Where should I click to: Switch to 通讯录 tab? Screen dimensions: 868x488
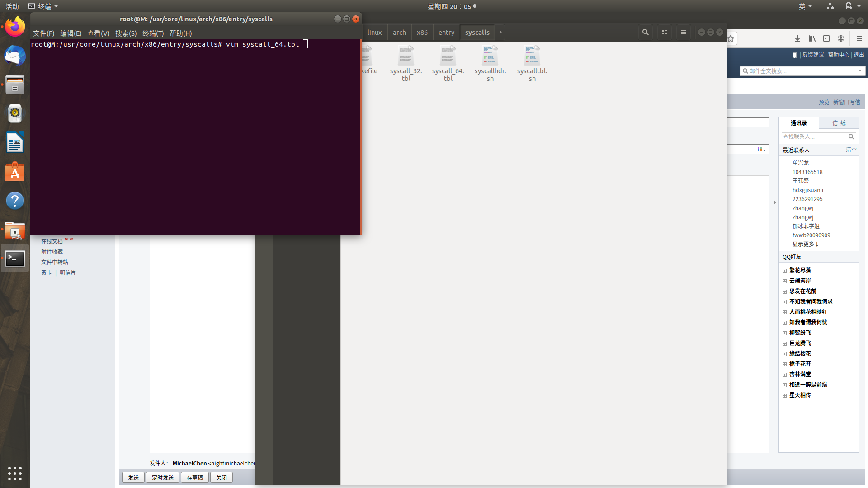click(799, 123)
